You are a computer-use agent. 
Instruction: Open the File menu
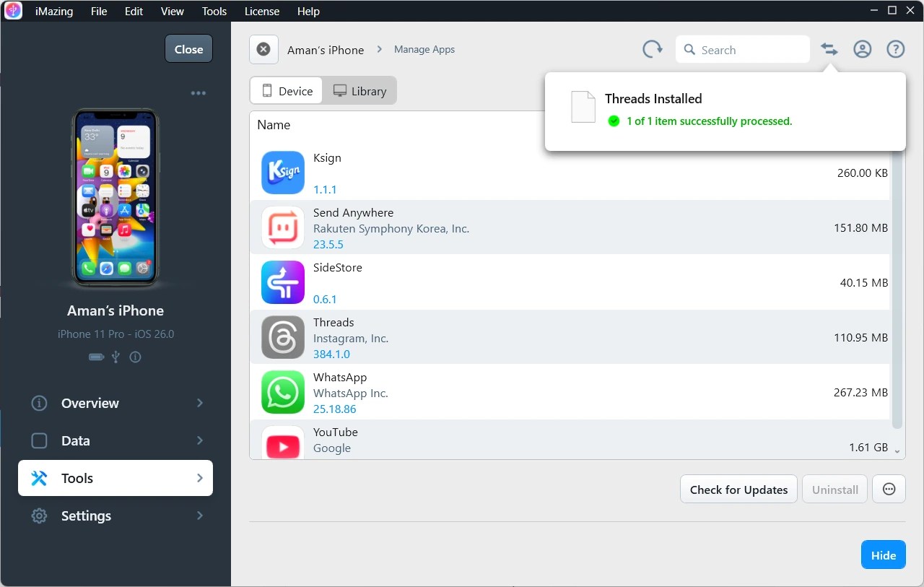(x=99, y=12)
